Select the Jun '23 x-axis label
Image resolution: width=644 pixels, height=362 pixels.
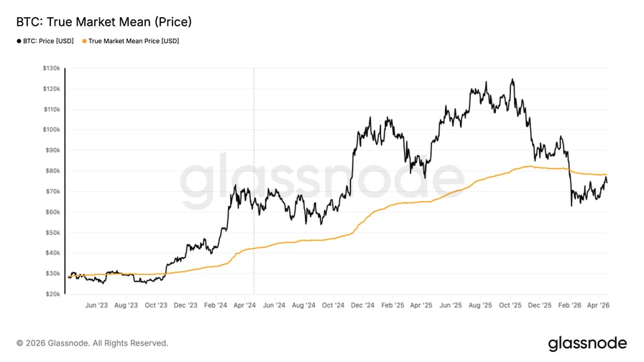pyautogui.click(x=96, y=305)
